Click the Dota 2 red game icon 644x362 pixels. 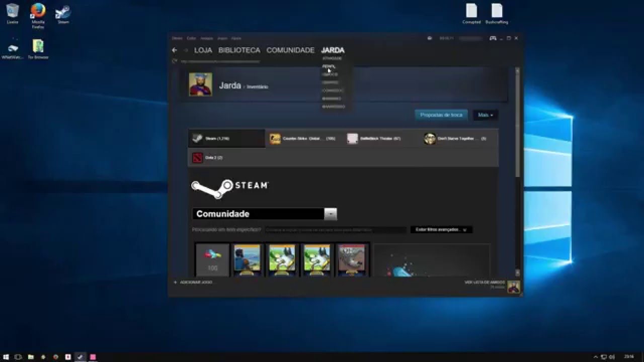click(x=197, y=157)
